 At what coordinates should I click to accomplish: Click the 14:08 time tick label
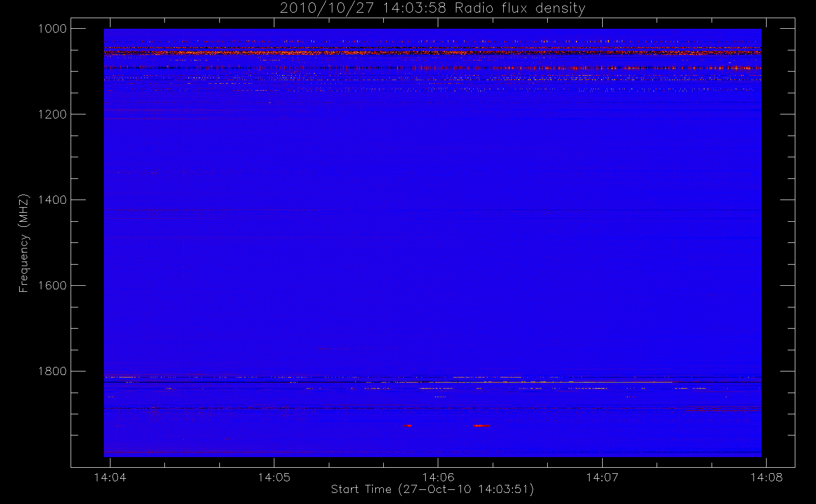click(x=767, y=477)
